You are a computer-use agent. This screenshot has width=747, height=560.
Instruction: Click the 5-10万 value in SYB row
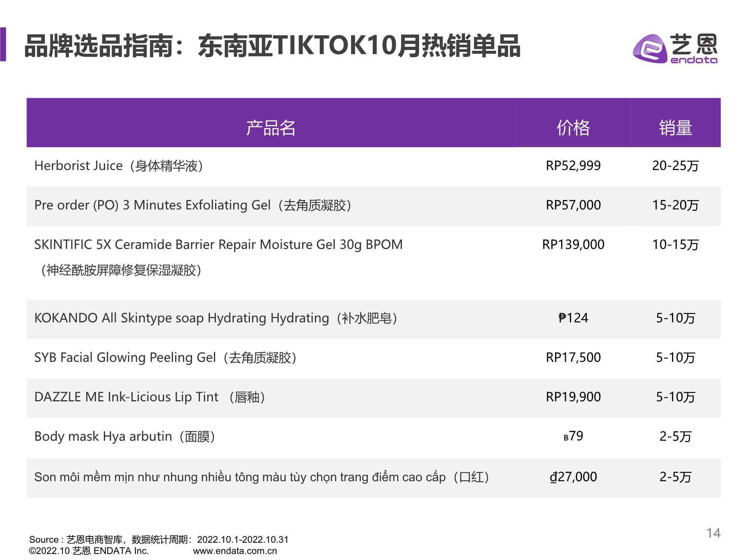pos(676,358)
